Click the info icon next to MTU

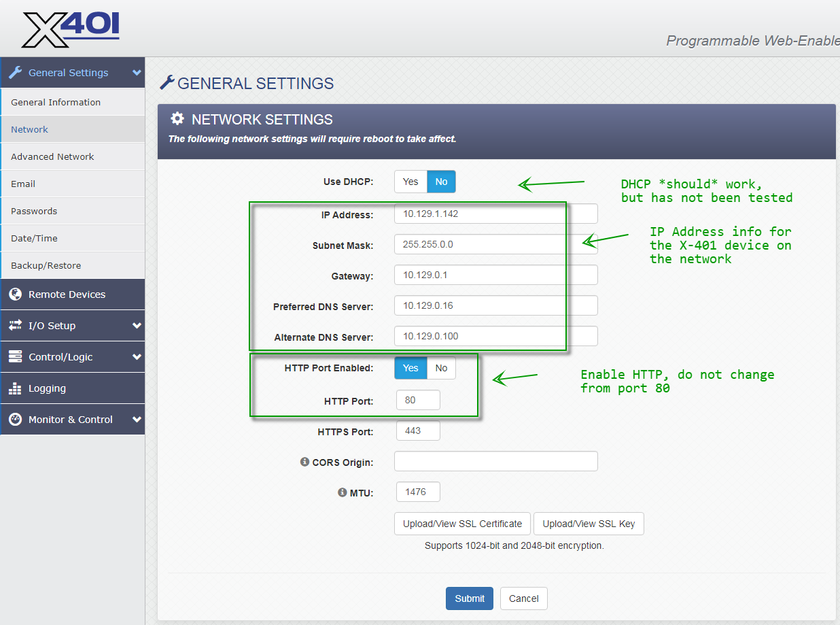[x=343, y=492]
